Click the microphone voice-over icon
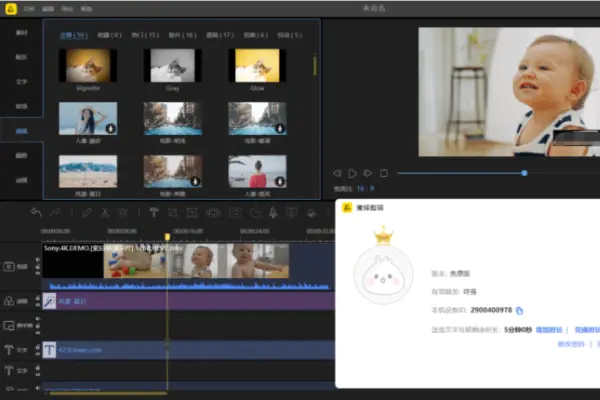Image resolution: width=600 pixels, height=400 pixels. click(x=272, y=213)
